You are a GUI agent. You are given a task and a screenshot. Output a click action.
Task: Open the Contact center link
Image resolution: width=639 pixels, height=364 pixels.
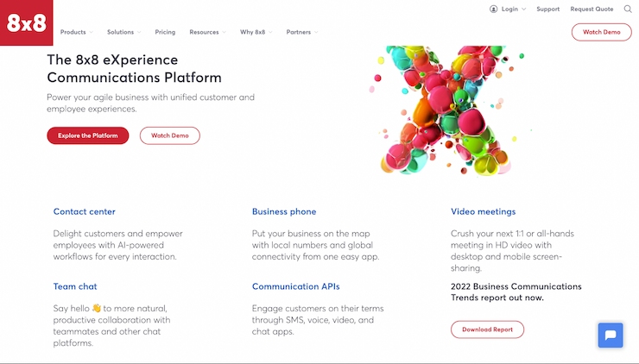[x=85, y=211]
